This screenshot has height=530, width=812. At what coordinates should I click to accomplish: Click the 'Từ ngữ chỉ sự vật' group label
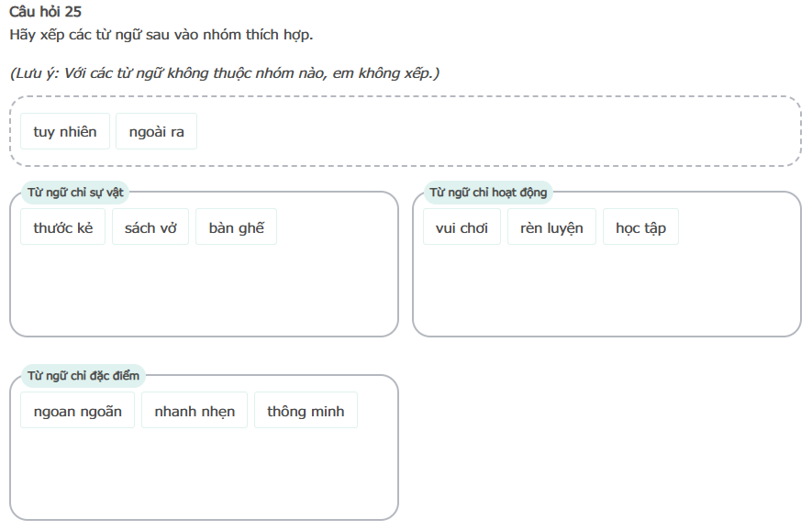(75, 193)
